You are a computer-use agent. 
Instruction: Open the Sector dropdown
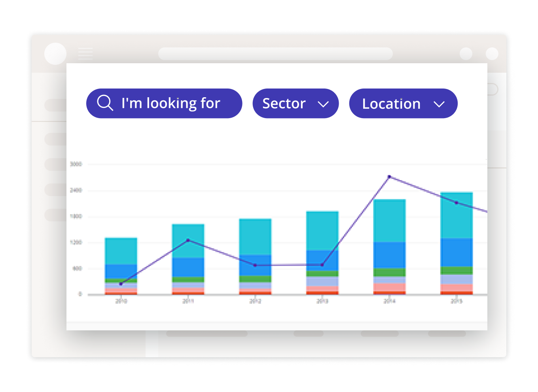[296, 103]
